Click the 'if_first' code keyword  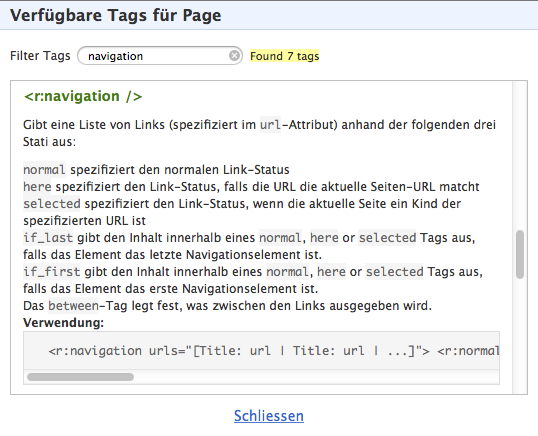51,272
